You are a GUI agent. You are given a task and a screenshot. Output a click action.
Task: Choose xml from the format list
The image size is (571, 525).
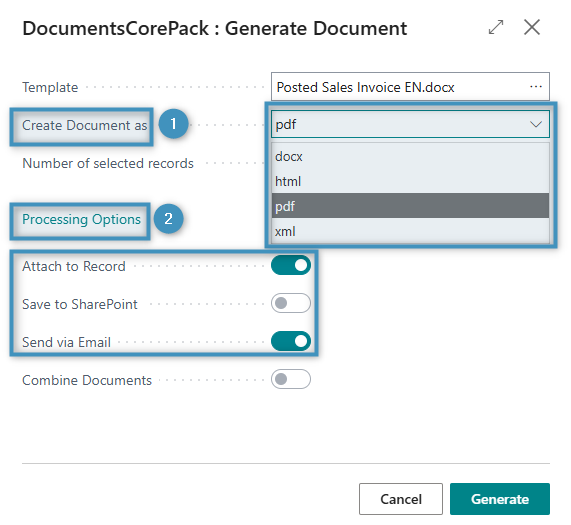410,231
